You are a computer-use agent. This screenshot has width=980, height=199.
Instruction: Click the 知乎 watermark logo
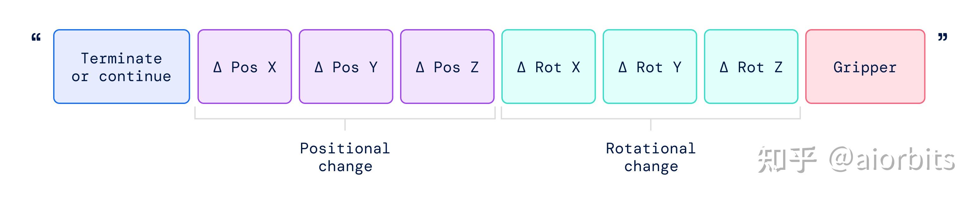787,160
